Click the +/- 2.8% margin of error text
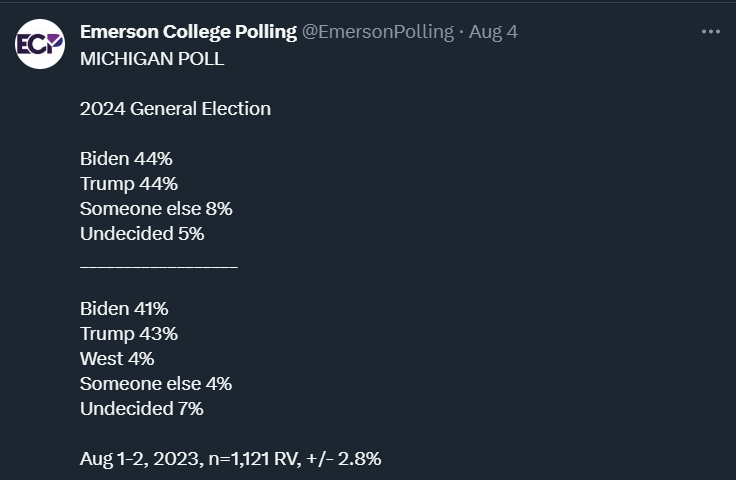The width and height of the screenshot is (736, 480). 343,459
